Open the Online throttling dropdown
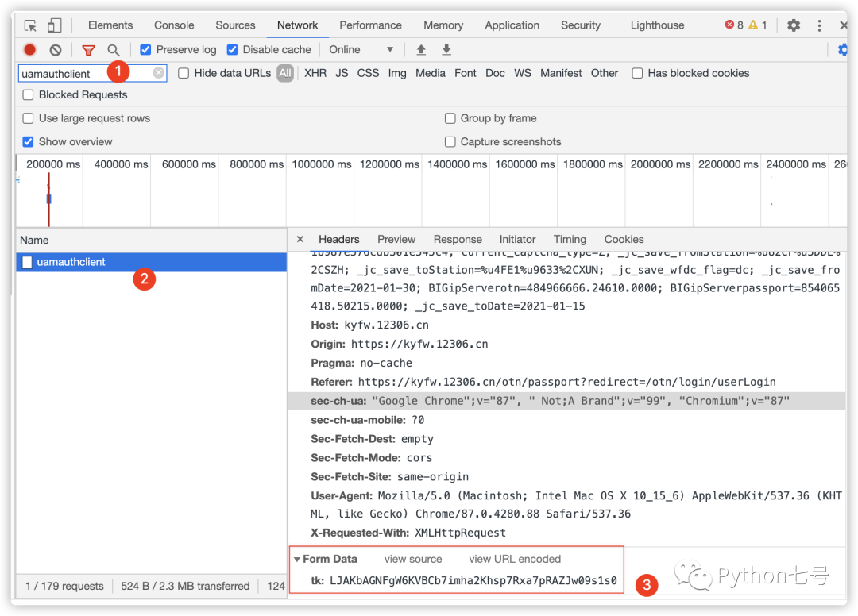 [361, 50]
